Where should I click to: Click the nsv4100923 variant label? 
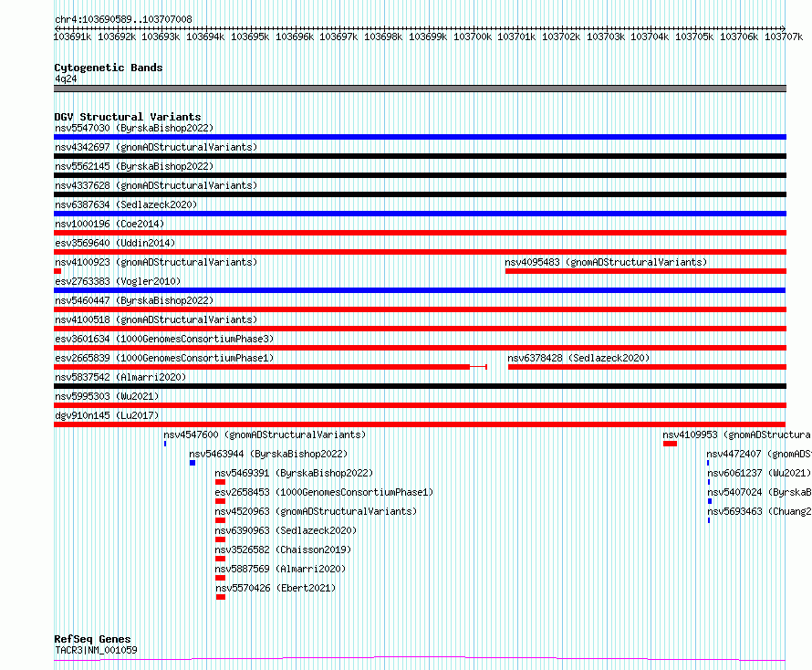[x=156, y=262]
